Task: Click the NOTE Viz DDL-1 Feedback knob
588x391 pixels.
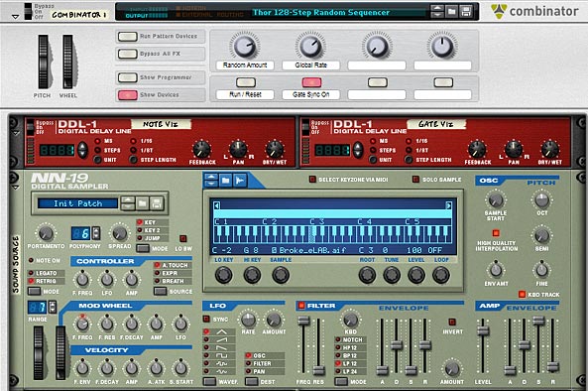Action: pyautogui.click(x=201, y=150)
